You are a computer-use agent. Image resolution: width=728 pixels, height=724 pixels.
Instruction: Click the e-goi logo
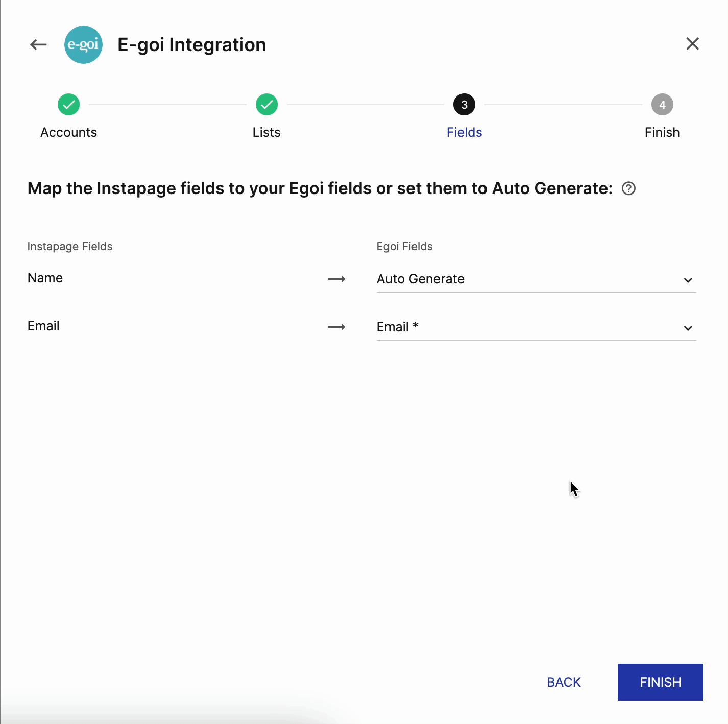[83, 45]
